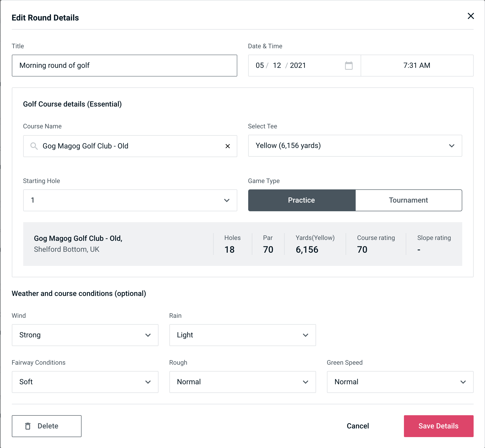Select Rough Normal dropdown
The height and width of the screenshot is (448, 485).
pyautogui.click(x=243, y=382)
